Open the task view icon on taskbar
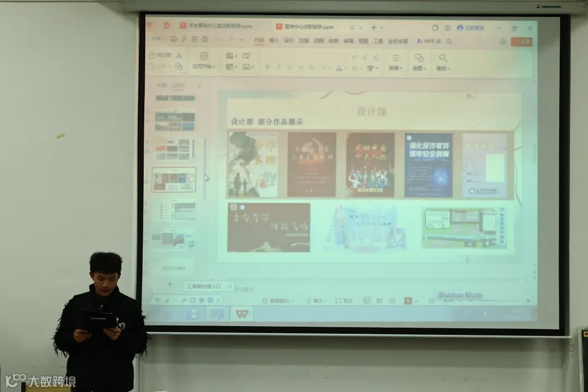 click(x=192, y=314)
